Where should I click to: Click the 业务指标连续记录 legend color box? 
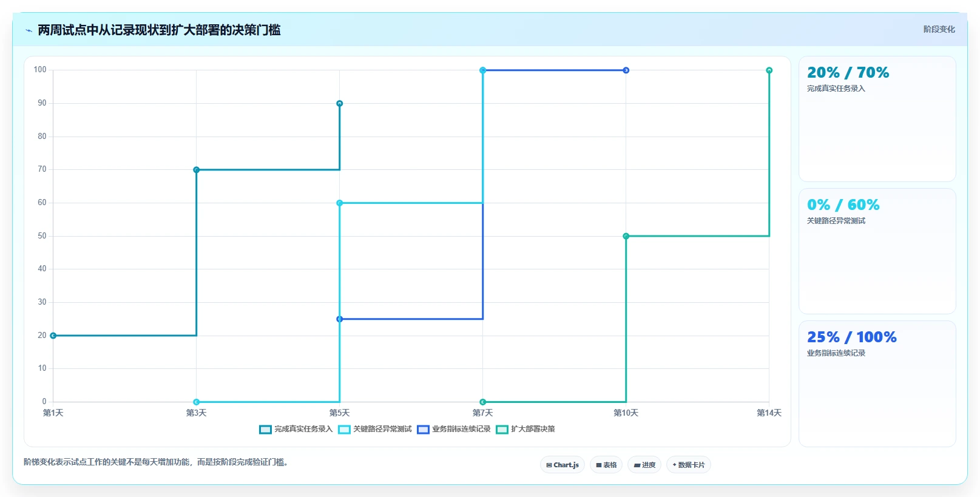pyautogui.click(x=423, y=430)
